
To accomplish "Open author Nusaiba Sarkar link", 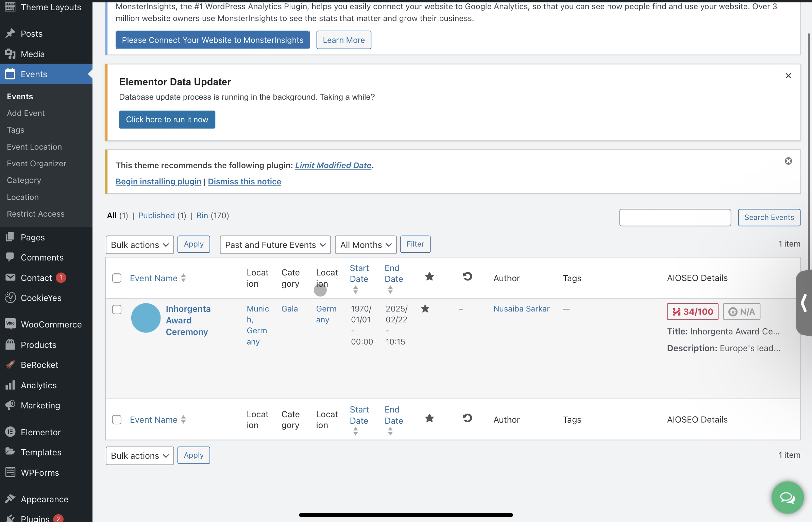I will pyautogui.click(x=521, y=309).
